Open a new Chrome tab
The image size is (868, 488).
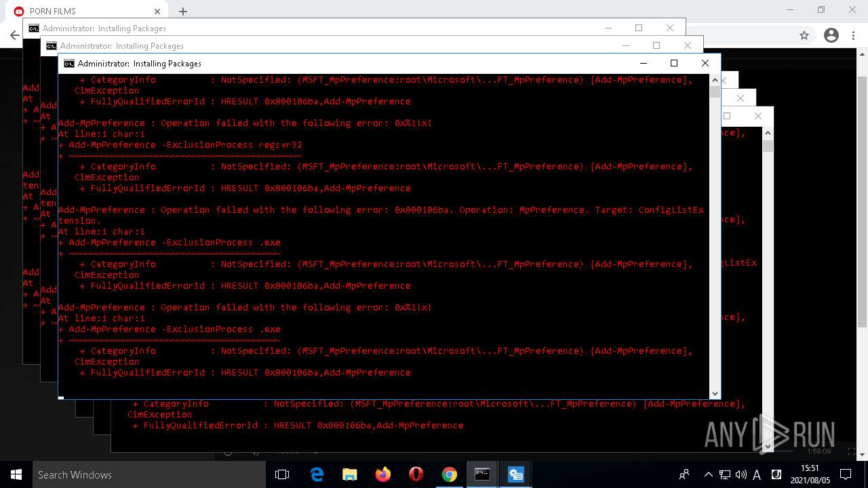[x=183, y=12]
